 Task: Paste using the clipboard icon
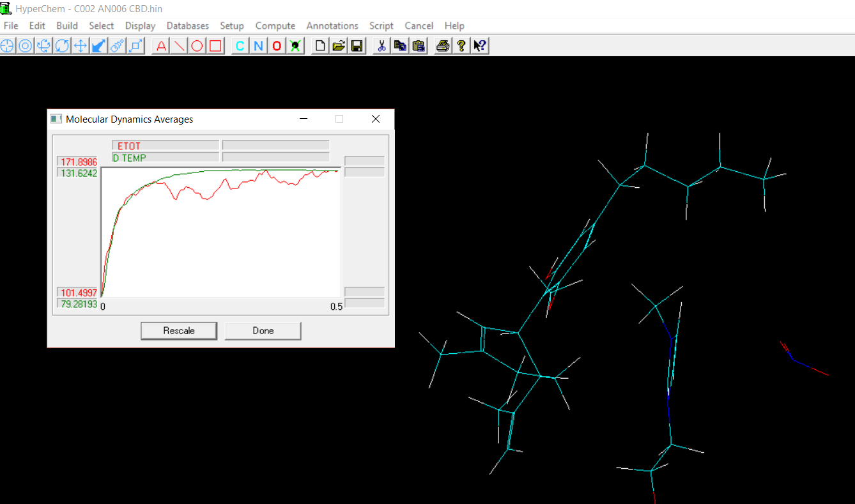click(419, 46)
